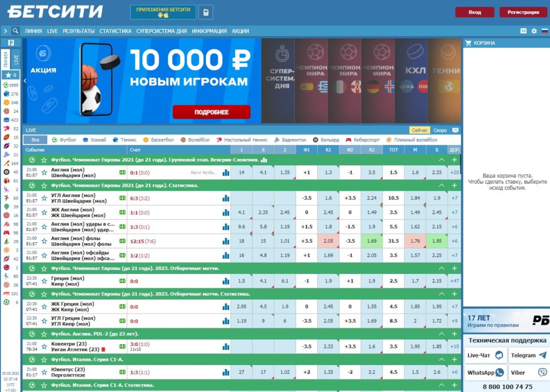Select the Хоккей sport filter tab
Image resolution: width=550 pixels, height=392 pixels.
coord(95,140)
